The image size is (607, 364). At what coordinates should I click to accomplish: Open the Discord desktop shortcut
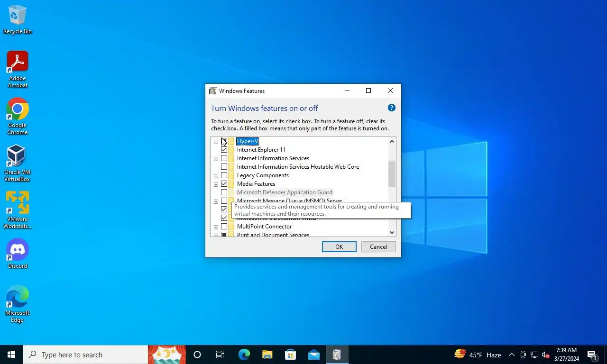[18, 254]
